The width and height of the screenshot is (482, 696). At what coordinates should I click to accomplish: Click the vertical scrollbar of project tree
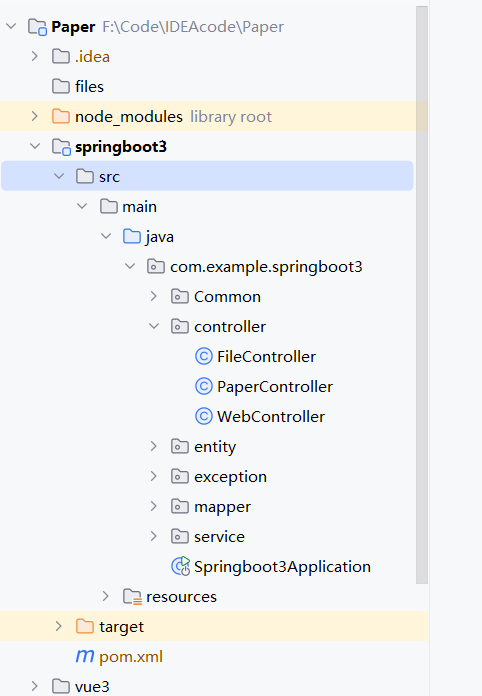click(x=422, y=295)
